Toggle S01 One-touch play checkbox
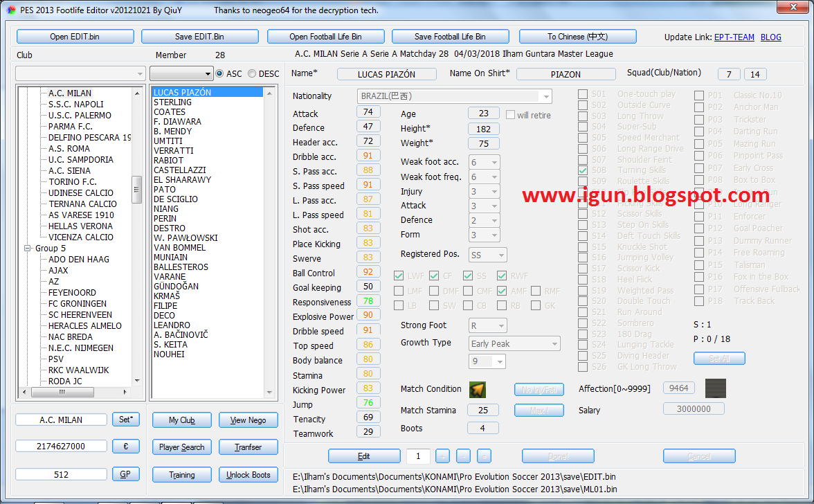 click(583, 94)
